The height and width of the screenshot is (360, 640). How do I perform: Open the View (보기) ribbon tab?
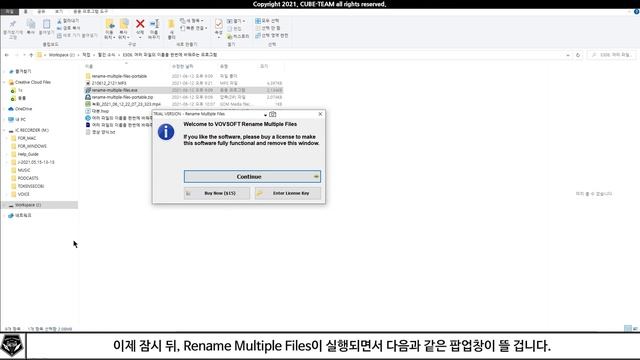[59, 11]
